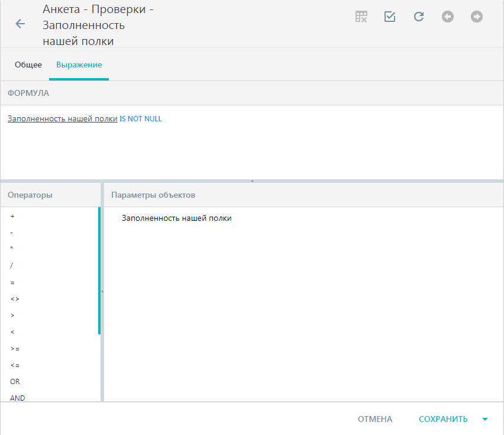Select the > greater-than operator
This screenshot has width=504, height=435.
coord(12,315)
